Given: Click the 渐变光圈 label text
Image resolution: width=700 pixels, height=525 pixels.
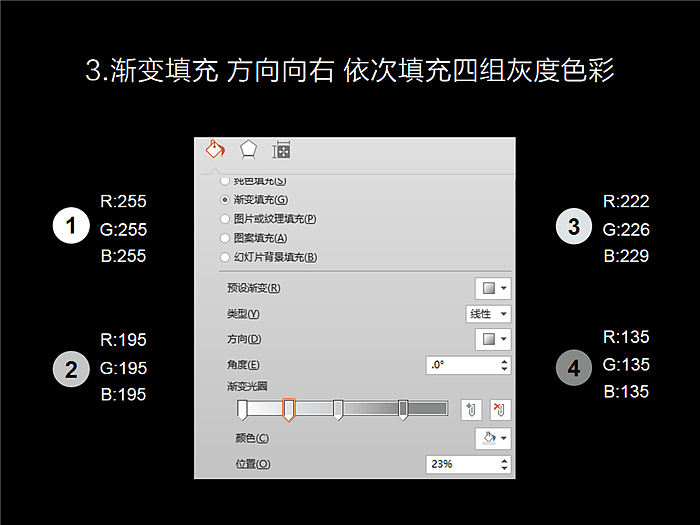Looking at the screenshot, I should 247,386.
